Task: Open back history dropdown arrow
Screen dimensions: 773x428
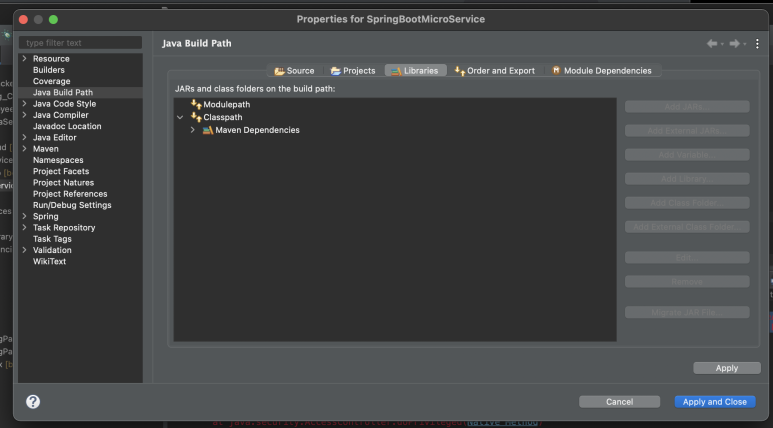Action: [722, 44]
